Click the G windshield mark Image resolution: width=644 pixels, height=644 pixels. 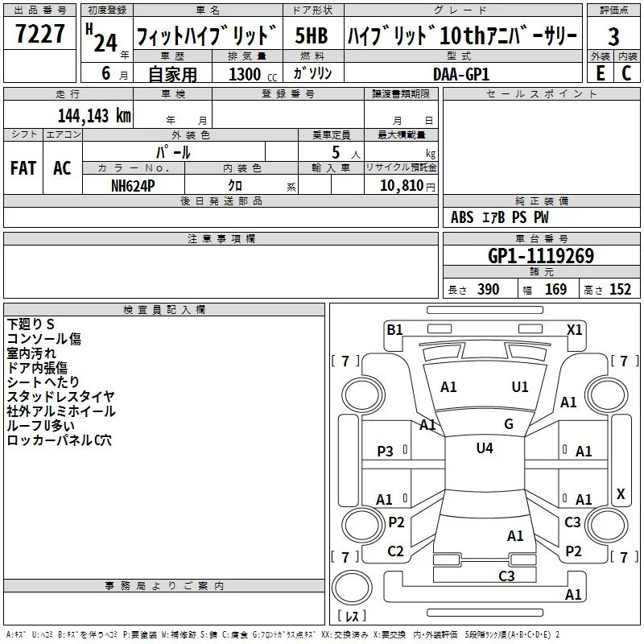(x=508, y=424)
